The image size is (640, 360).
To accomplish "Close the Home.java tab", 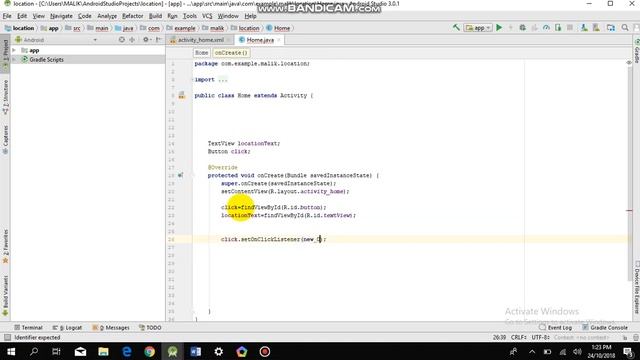I will tap(279, 40).
